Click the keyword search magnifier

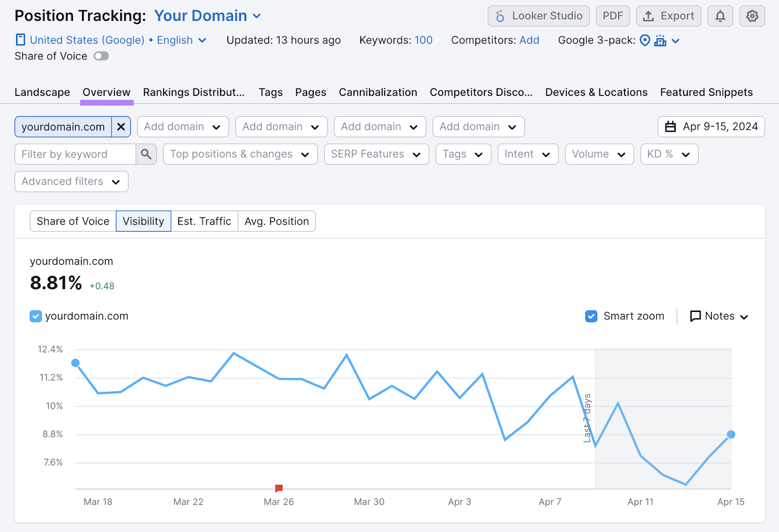pyautogui.click(x=146, y=154)
